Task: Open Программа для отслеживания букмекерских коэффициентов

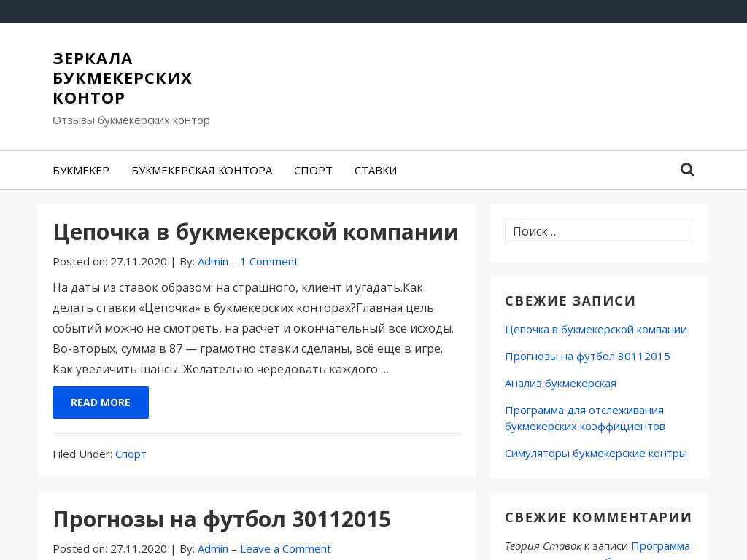Action: pyautogui.click(x=584, y=417)
